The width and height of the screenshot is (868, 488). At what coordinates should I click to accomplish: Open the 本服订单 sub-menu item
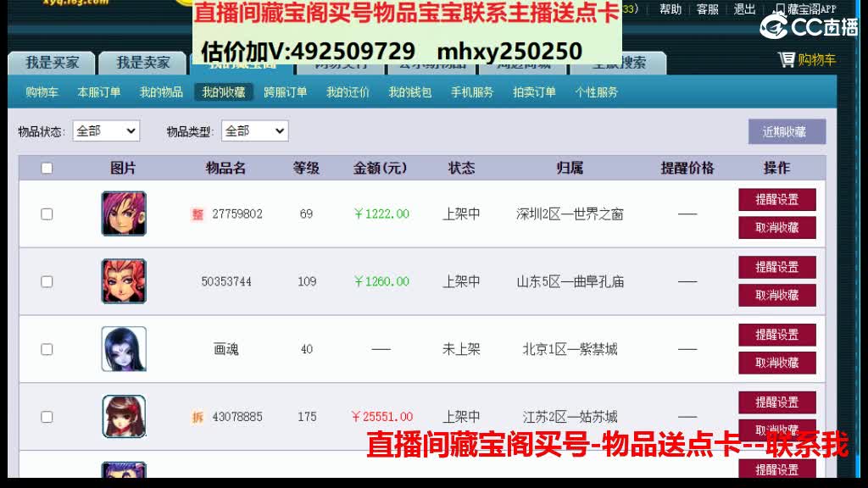pyautogui.click(x=99, y=91)
